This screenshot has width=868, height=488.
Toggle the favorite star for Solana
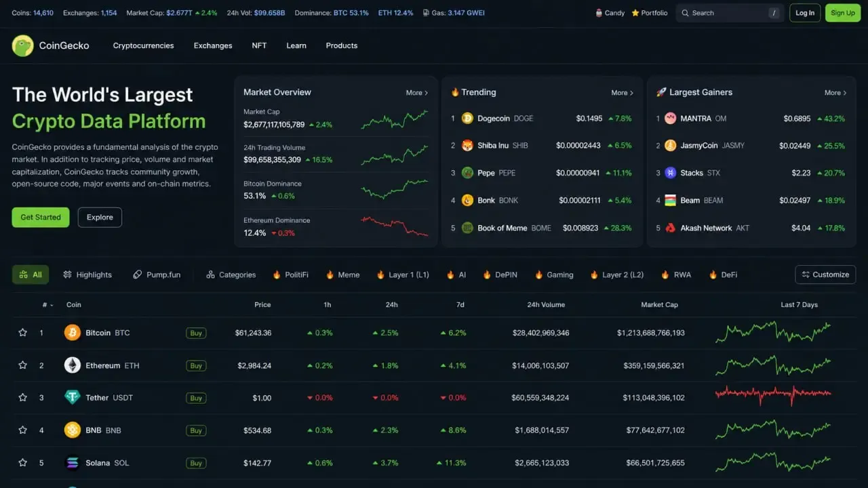22,463
